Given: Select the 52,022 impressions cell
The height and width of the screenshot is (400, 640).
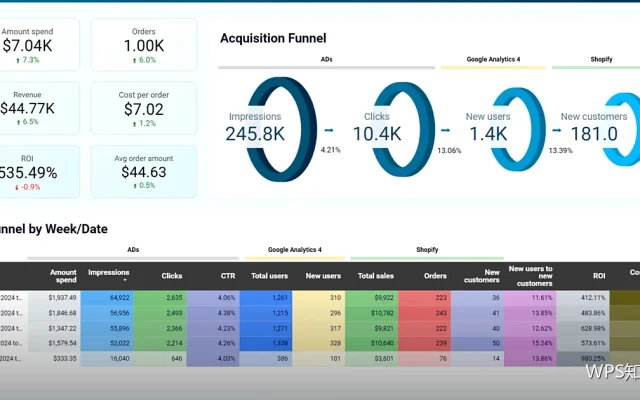Looking at the screenshot, I should point(107,343).
